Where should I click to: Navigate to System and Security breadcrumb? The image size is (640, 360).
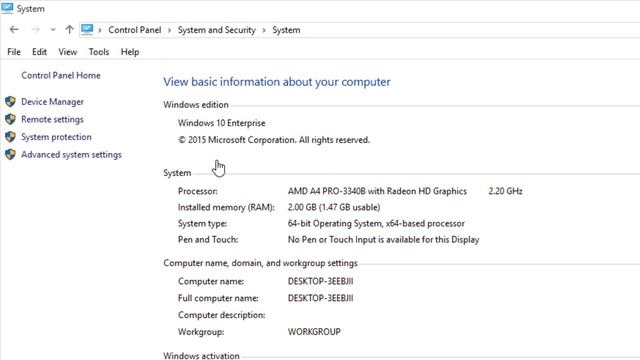(216, 30)
